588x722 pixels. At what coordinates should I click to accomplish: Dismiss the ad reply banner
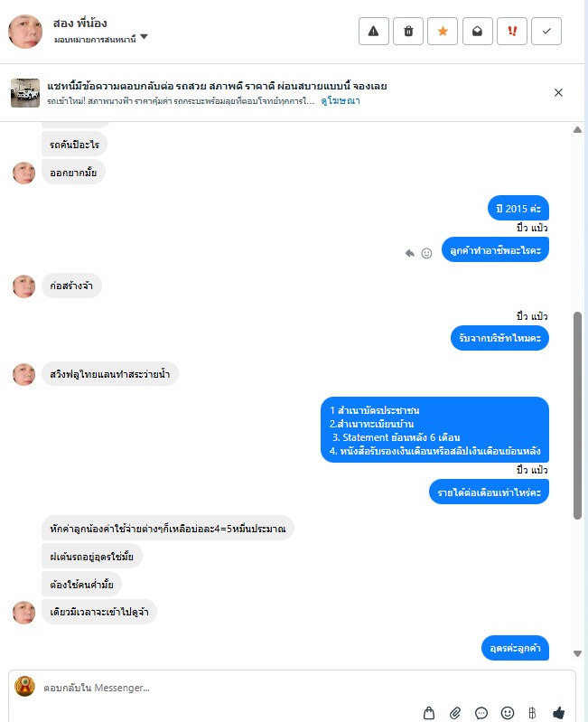pos(558,92)
